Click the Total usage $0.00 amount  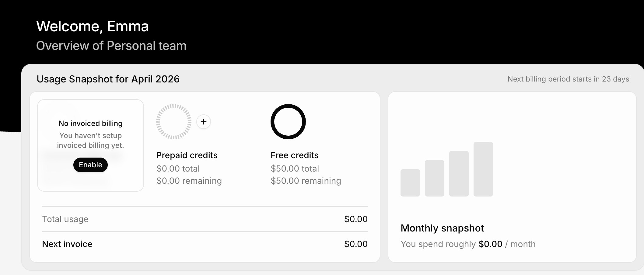tap(356, 219)
